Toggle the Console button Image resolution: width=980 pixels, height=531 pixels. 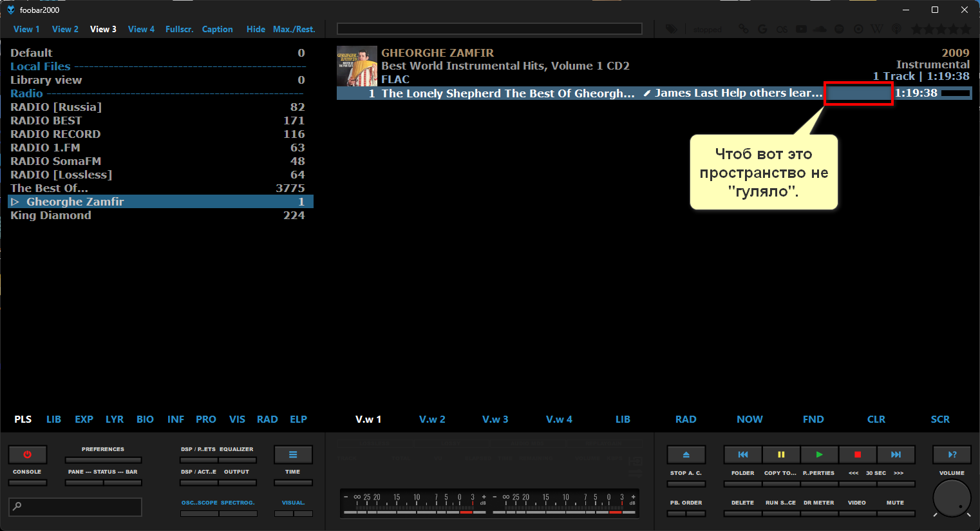pyautogui.click(x=27, y=482)
